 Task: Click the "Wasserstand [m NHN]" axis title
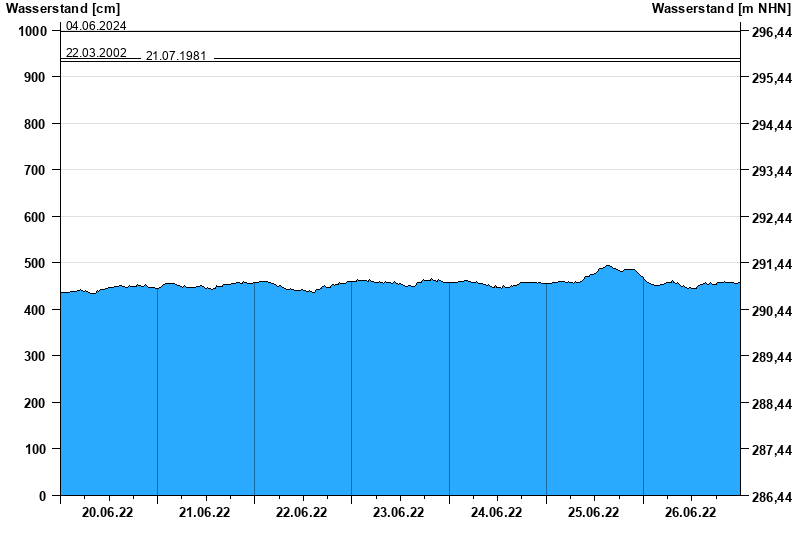click(x=721, y=9)
